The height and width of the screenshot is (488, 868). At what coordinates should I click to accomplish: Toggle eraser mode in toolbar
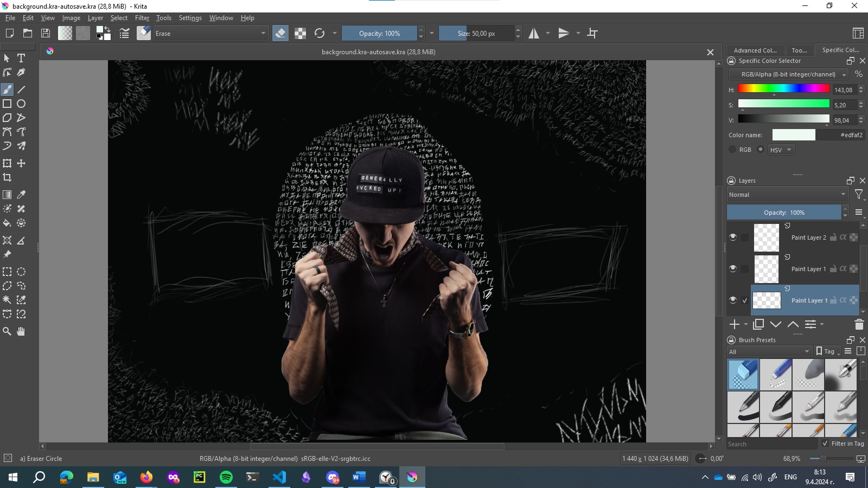[x=280, y=33]
